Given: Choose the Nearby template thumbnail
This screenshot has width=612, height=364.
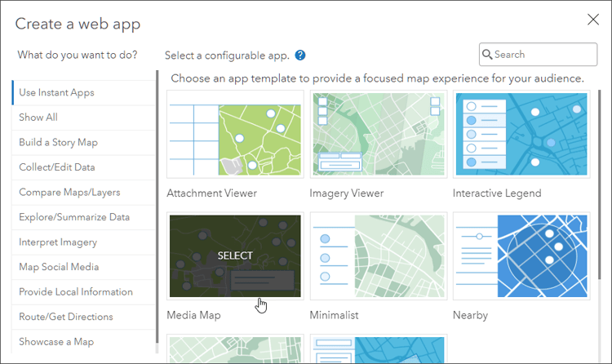Looking at the screenshot, I should [x=521, y=256].
